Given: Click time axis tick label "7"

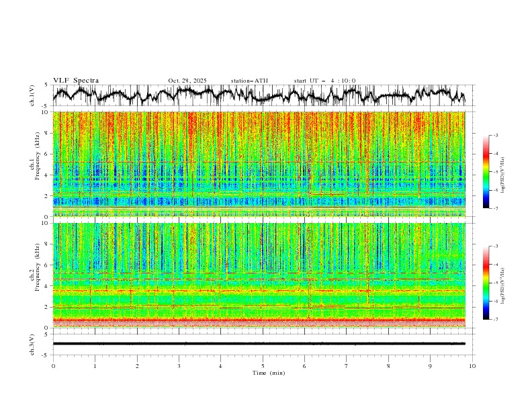Looking at the screenshot, I should click(x=347, y=366).
